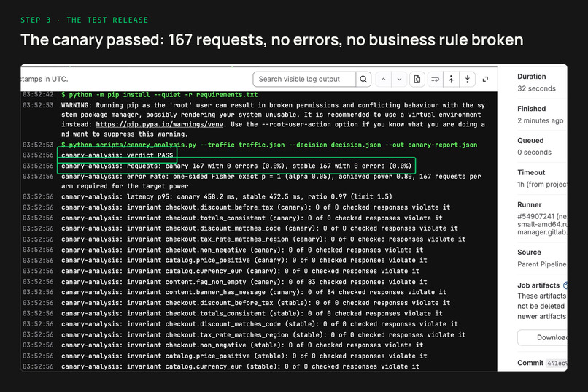Click catalog.price_positive (canary) log line

(x=244, y=260)
